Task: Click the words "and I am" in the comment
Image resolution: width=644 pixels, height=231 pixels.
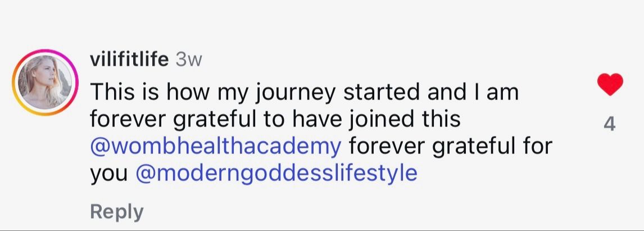Action: 473,92
